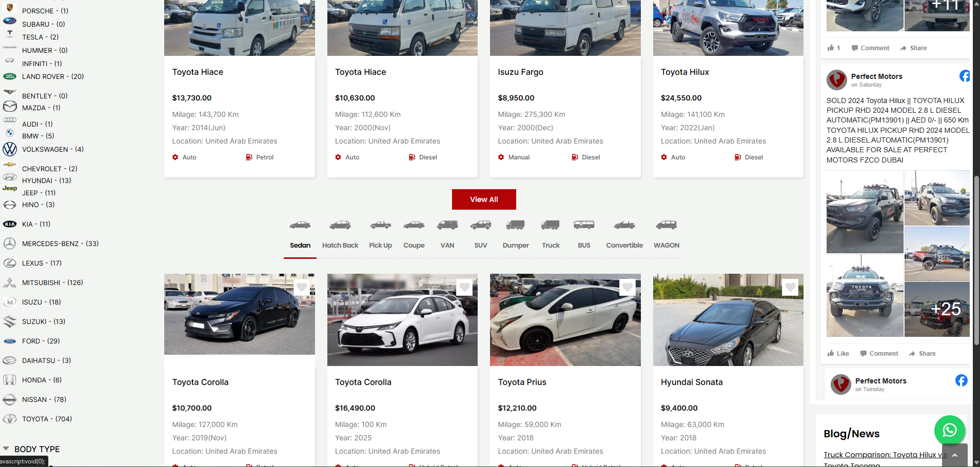Viewport: 980px width, 467px height.
Task: Click the Convertible car icon
Action: pyautogui.click(x=624, y=225)
